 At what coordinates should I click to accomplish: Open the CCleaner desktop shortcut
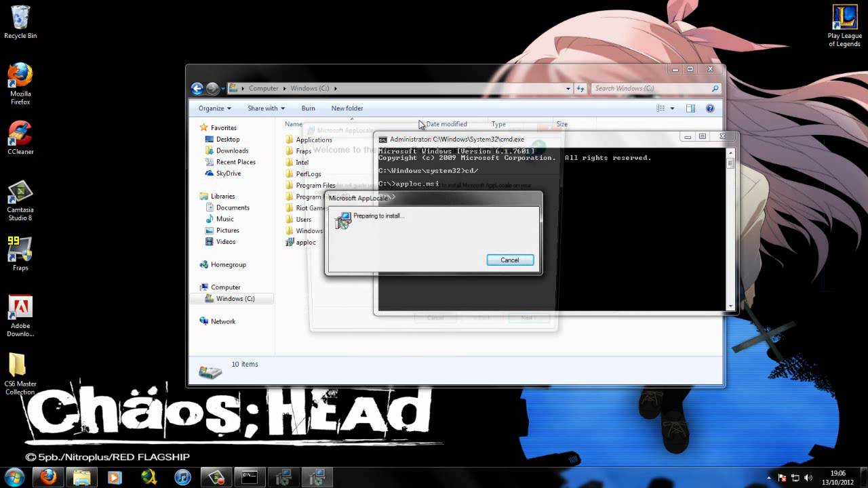click(x=20, y=138)
